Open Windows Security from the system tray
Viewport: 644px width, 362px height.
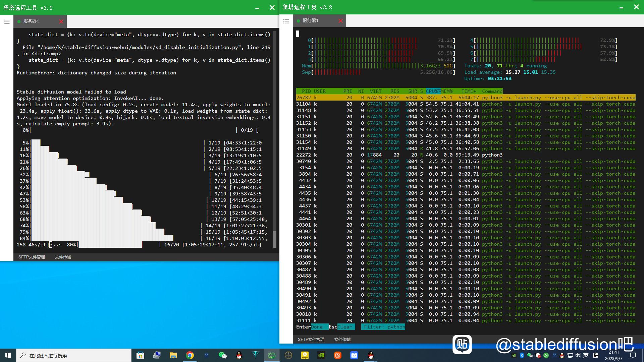[x=538, y=355]
